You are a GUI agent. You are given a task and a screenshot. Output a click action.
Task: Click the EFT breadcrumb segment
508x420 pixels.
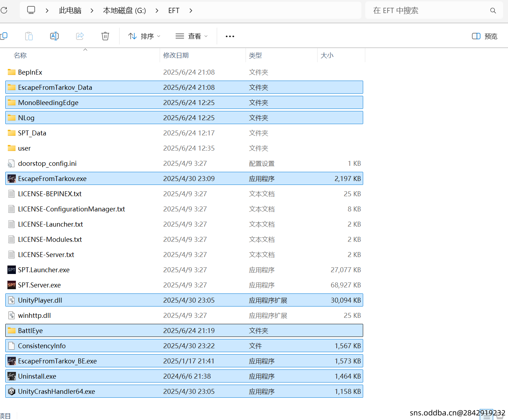click(174, 11)
